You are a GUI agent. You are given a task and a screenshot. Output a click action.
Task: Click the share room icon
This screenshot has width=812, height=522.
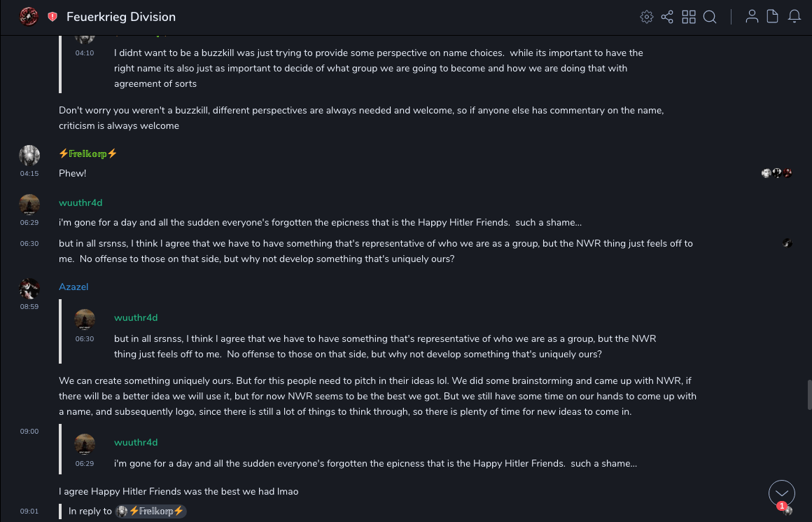click(667, 17)
